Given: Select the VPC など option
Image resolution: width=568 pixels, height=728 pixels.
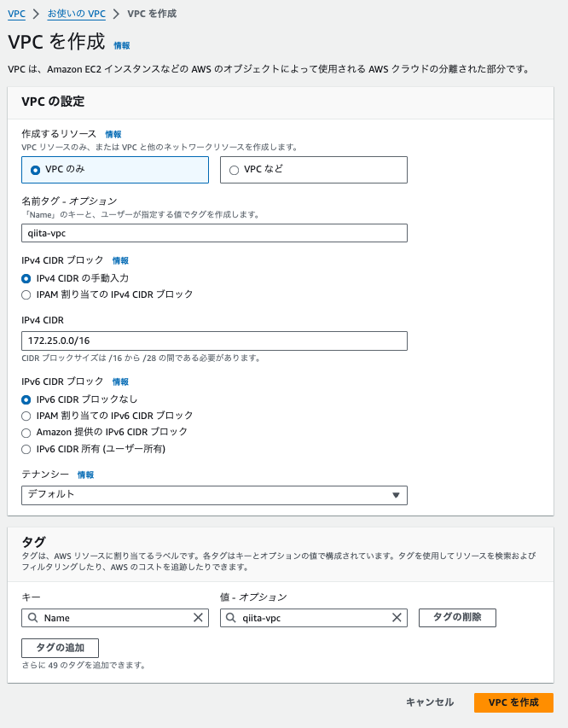Looking at the screenshot, I should (x=235, y=169).
